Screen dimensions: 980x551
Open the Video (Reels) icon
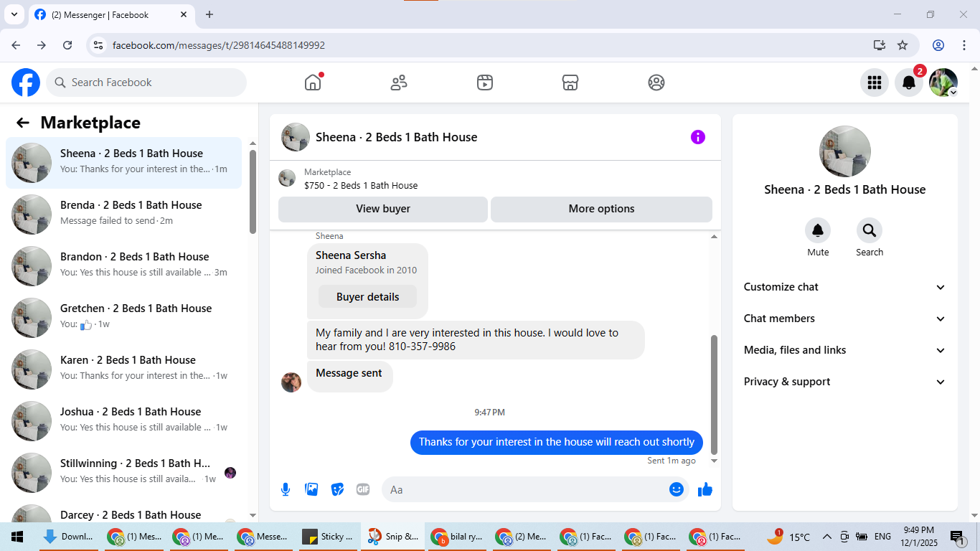point(485,83)
